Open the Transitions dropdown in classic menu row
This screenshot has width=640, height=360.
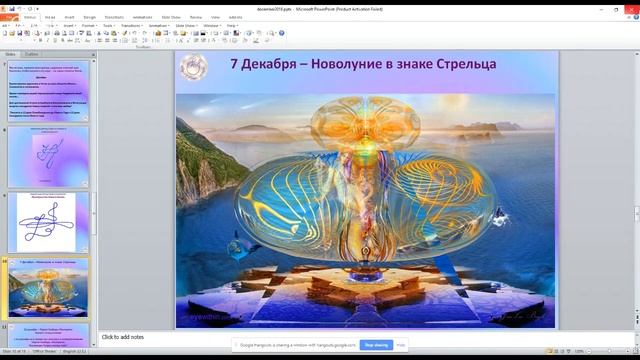[x=131, y=26]
